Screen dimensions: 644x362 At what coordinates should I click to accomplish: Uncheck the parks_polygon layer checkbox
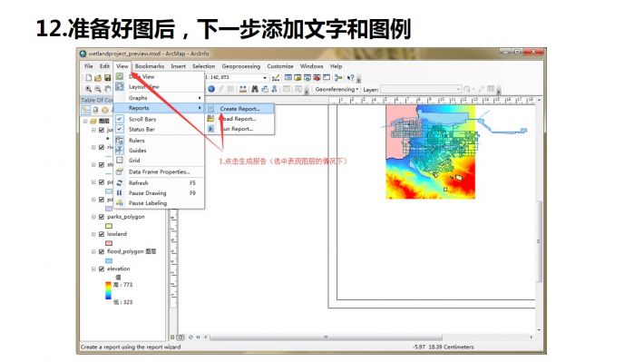coord(102,217)
